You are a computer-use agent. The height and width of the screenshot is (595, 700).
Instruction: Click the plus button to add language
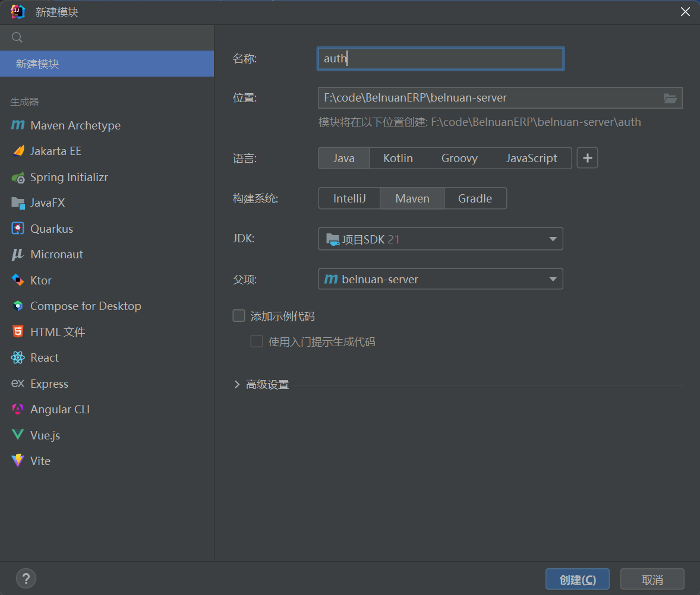click(x=587, y=158)
